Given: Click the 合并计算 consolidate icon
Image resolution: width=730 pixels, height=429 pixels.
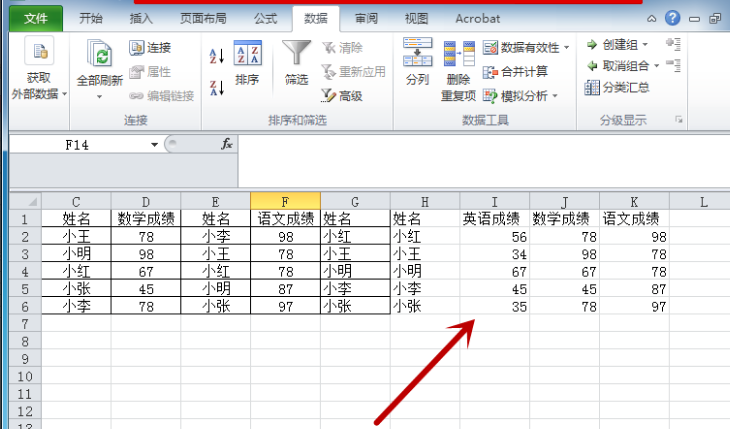Looking at the screenshot, I should click(491, 72).
